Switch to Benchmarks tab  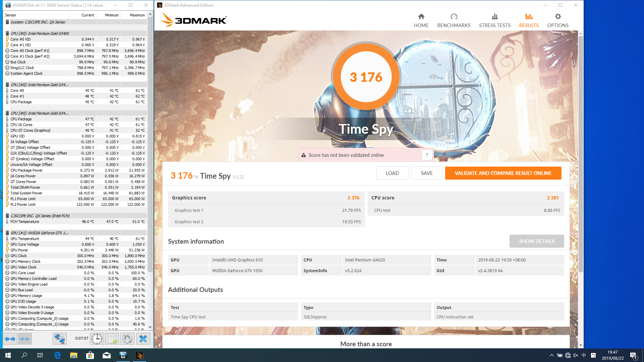coord(453,20)
